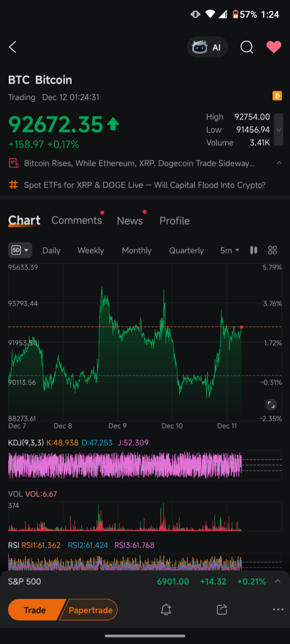Switch to the News tab
Viewport: 290px width, 644px height.
coord(130,221)
